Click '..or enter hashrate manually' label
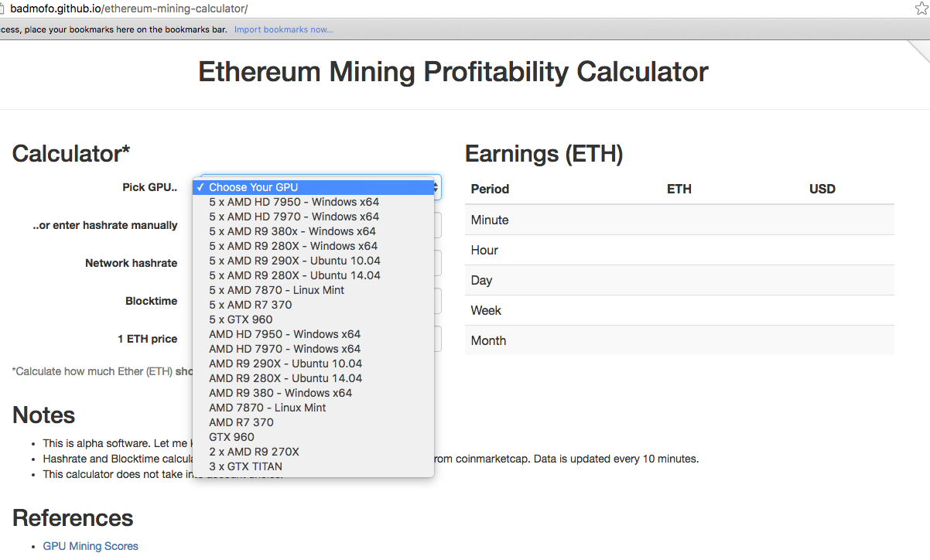 pos(105,225)
